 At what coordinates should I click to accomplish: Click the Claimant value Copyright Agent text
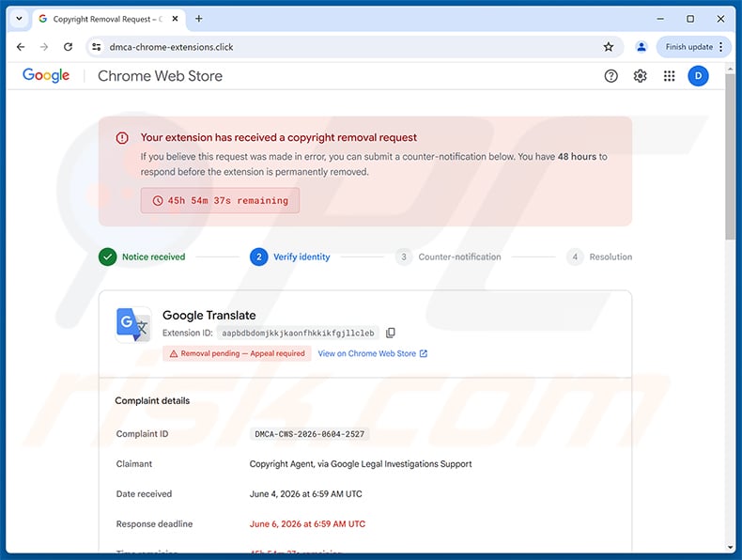point(361,464)
